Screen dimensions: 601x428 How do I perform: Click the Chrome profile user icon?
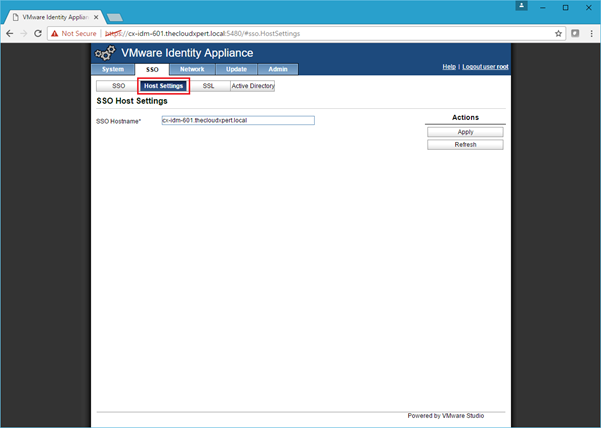pyautogui.click(x=521, y=6)
